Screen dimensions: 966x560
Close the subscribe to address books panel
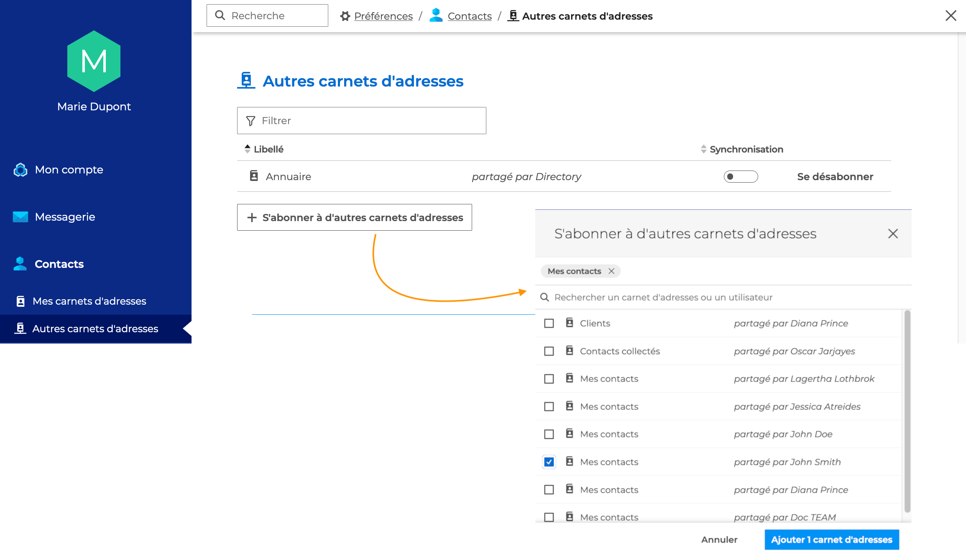(x=893, y=234)
